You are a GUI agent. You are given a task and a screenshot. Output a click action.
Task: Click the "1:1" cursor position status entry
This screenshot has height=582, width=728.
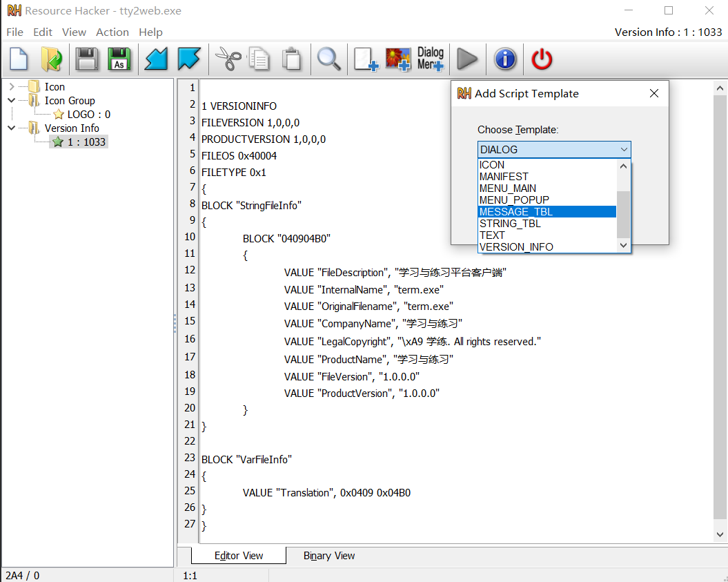[190, 576]
